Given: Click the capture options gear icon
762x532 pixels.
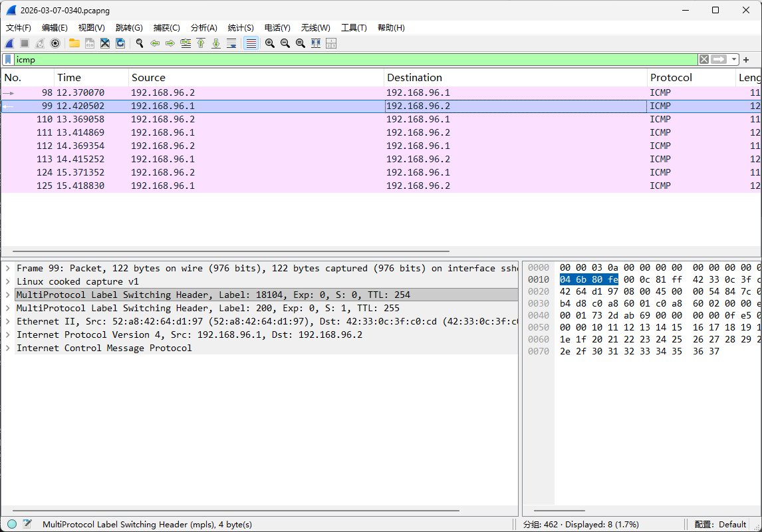Looking at the screenshot, I should tap(55, 43).
